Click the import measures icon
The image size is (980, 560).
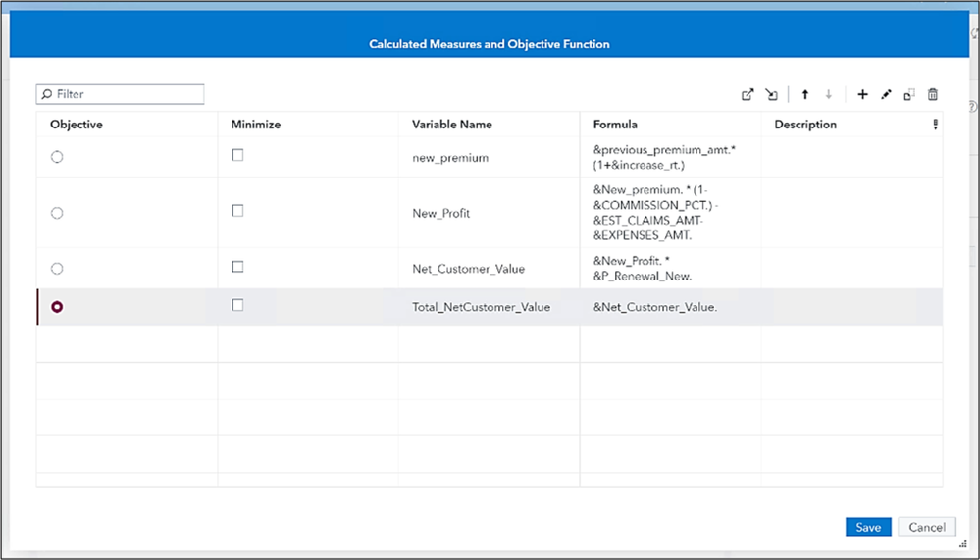772,95
